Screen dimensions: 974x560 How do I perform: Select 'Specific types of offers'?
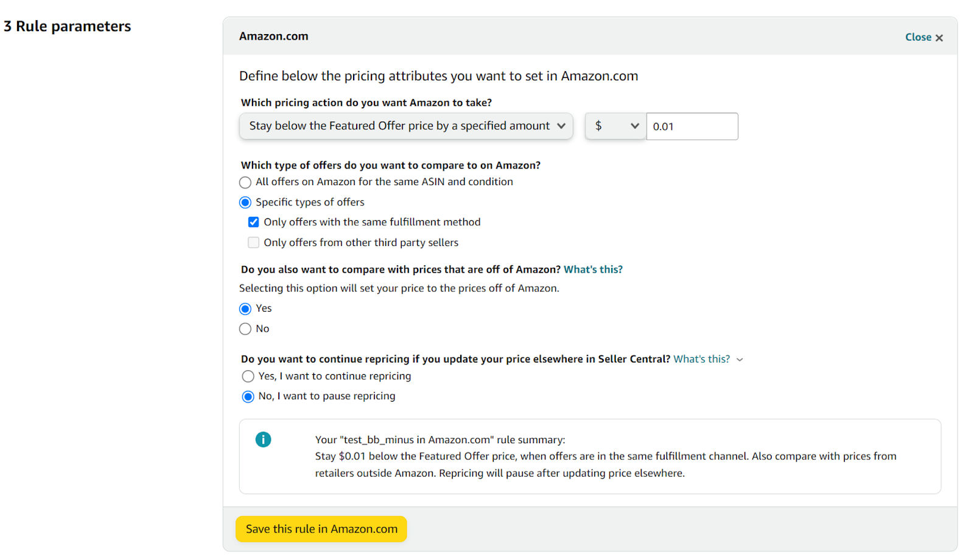coord(245,202)
